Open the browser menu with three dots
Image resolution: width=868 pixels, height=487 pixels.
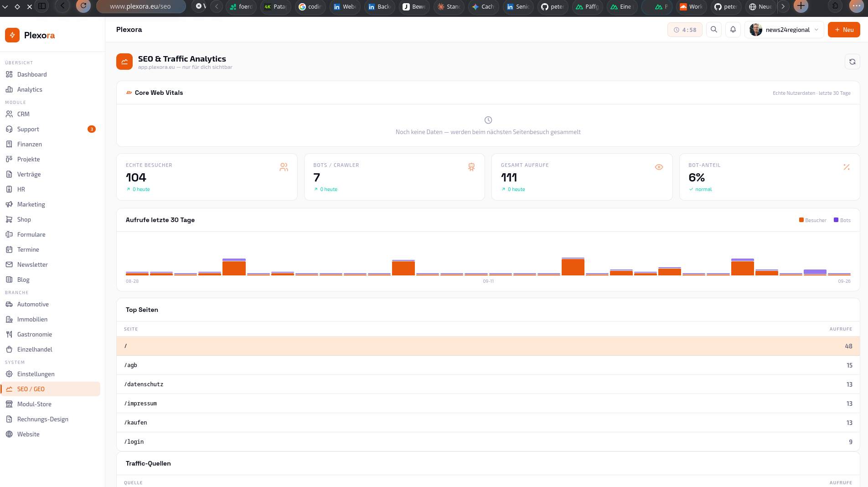856,6
